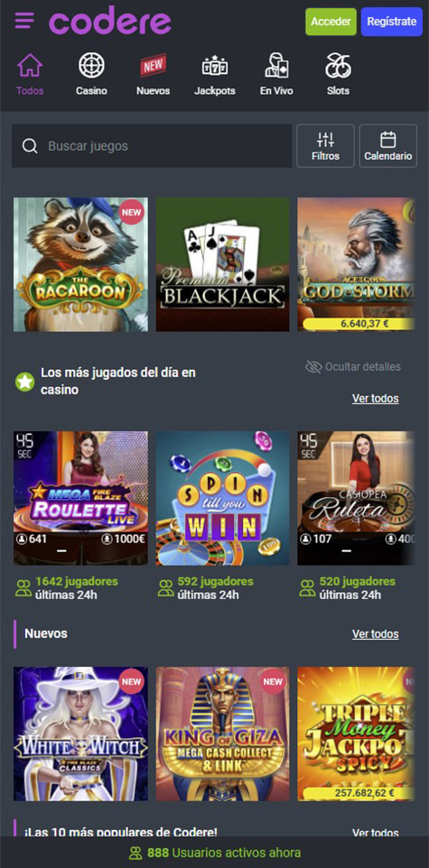
Task: Select the Slots cherries icon
Action: pyautogui.click(x=338, y=65)
